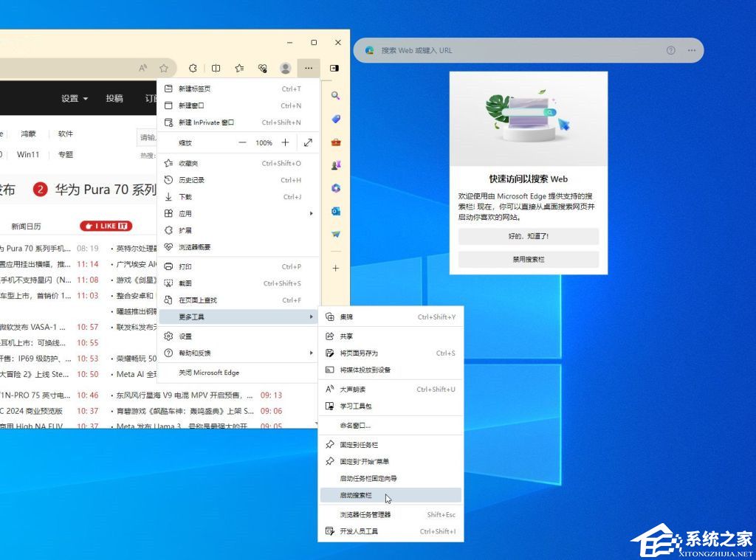The width and height of the screenshot is (756, 560).
Task: Open the sidebar paper plane Drop icon
Action: pyautogui.click(x=336, y=234)
